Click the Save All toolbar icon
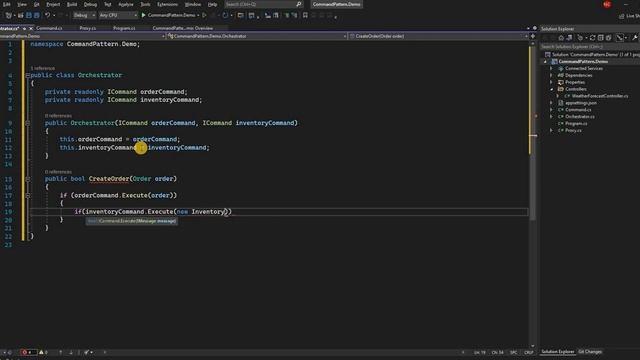Viewport: 640px width, 360px height. [36, 16]
